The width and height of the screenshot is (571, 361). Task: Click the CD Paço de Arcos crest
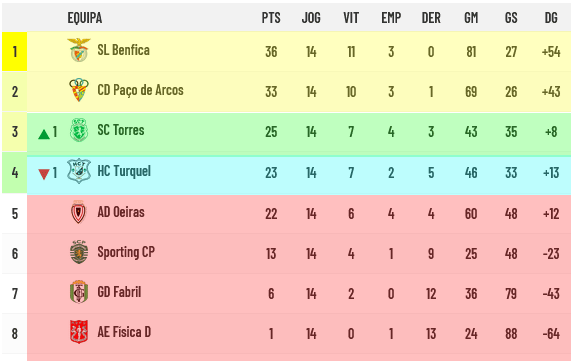(79, 90)
